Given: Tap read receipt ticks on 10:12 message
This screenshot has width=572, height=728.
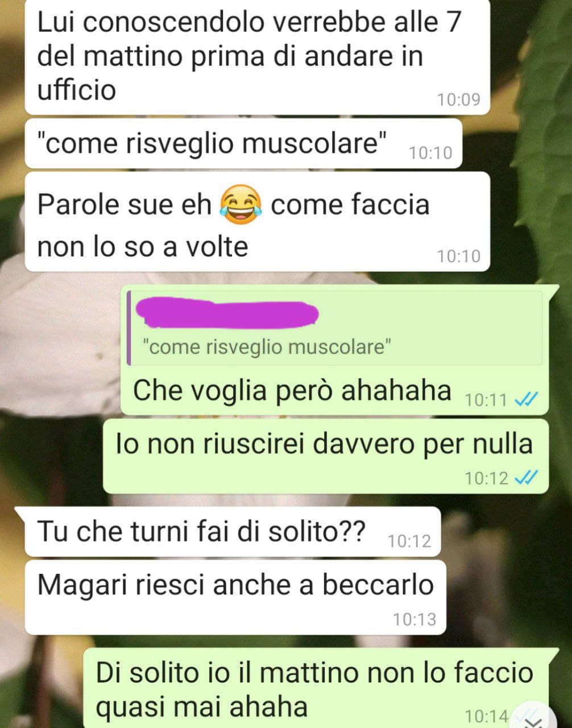Looking at the screenshot, I should (525, 478).
